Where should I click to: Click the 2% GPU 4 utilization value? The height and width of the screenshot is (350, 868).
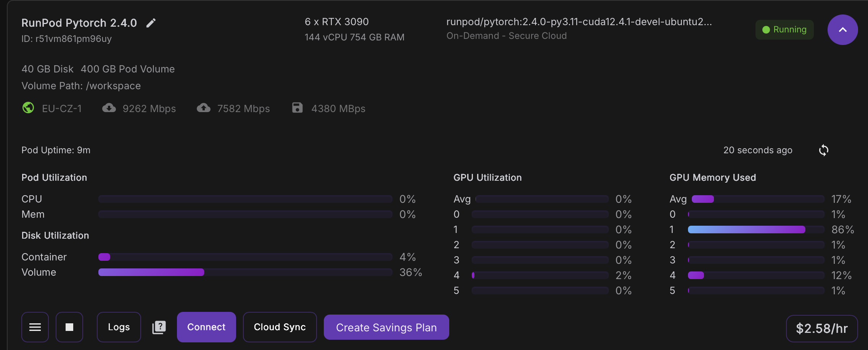tap(624, 275)
